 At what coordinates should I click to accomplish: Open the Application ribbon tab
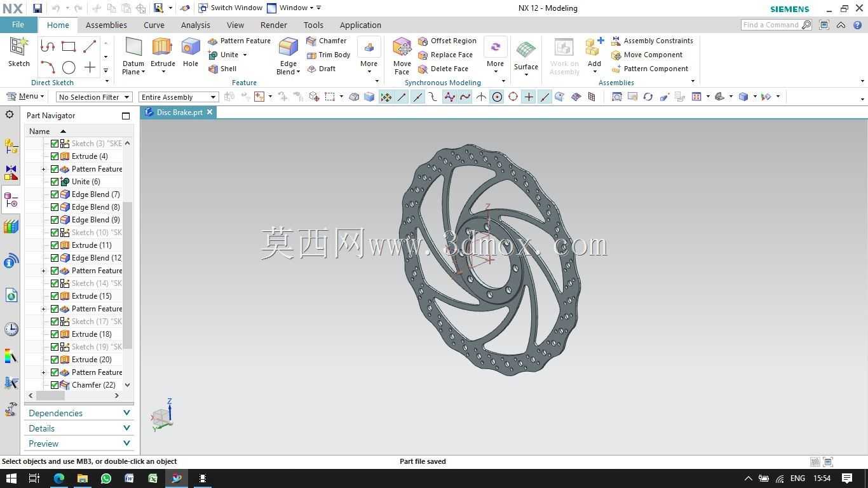[360, 25]
